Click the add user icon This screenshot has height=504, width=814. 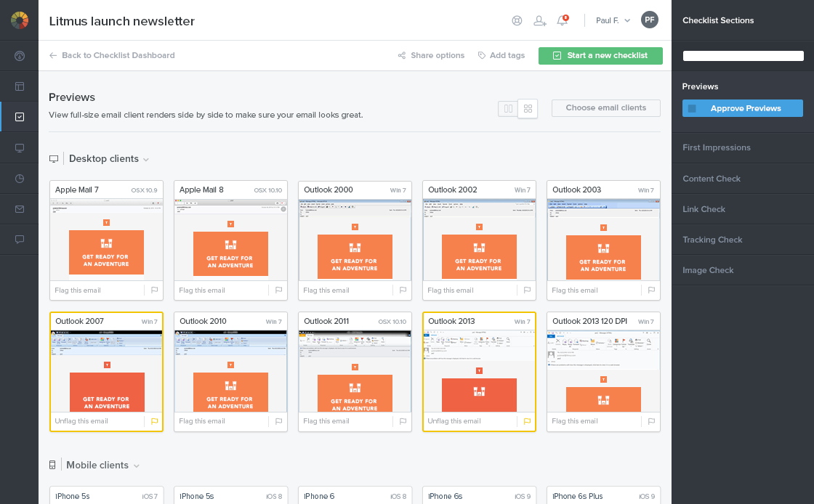[x=540, y=21]
